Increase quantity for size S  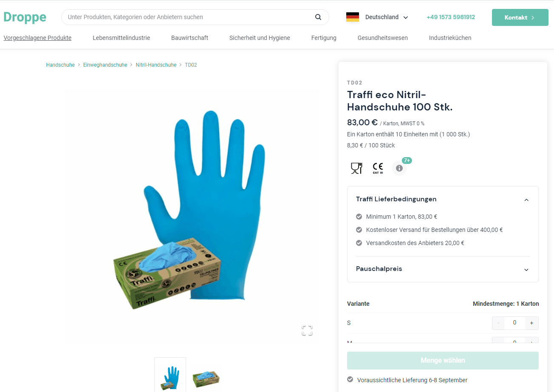[x=531, y=323]
